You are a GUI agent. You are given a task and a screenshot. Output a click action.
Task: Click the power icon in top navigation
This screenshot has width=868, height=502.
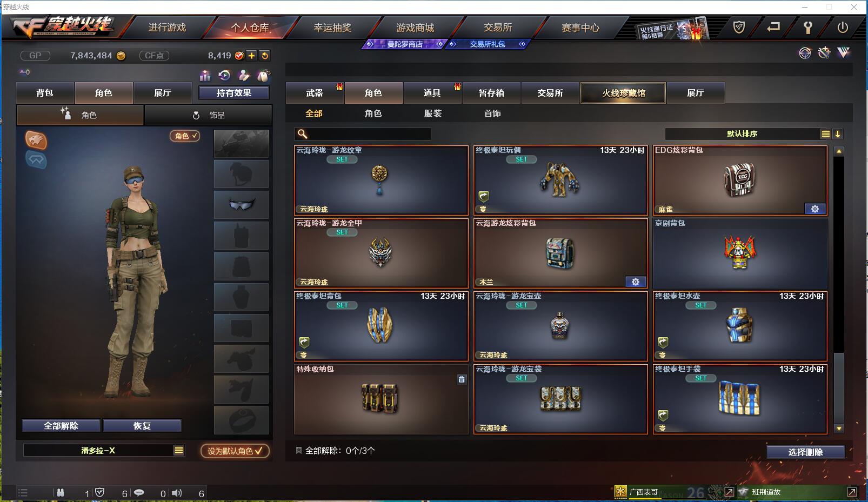(843, 27)
